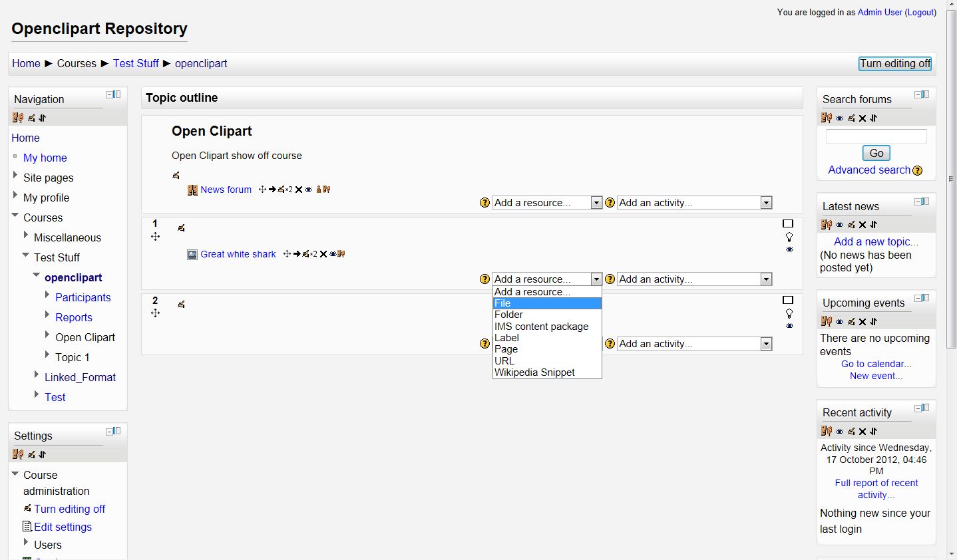Edit Great white shark via update icon
957x560 pixels.
(305, 254)
